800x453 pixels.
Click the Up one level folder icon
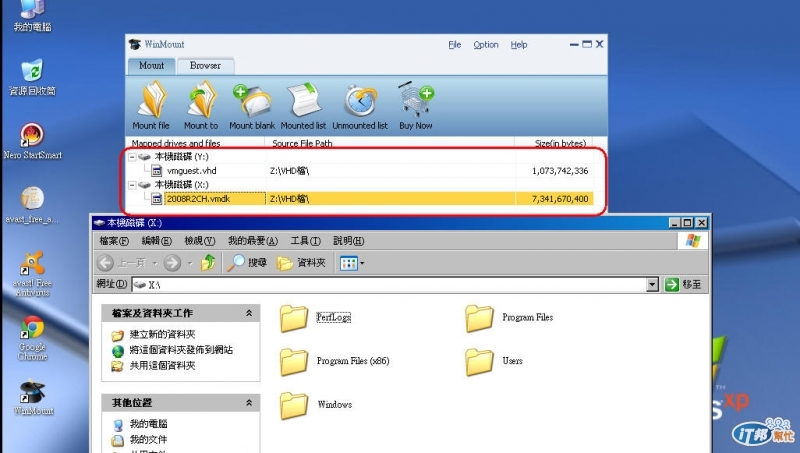click(x=208, y=262)
